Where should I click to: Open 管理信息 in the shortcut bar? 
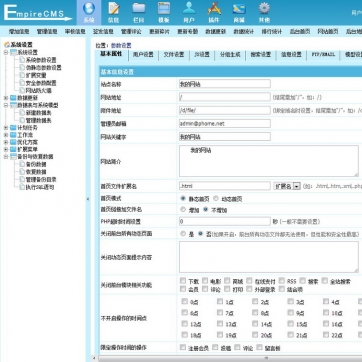pyautogui.click(x=47, y=32)
